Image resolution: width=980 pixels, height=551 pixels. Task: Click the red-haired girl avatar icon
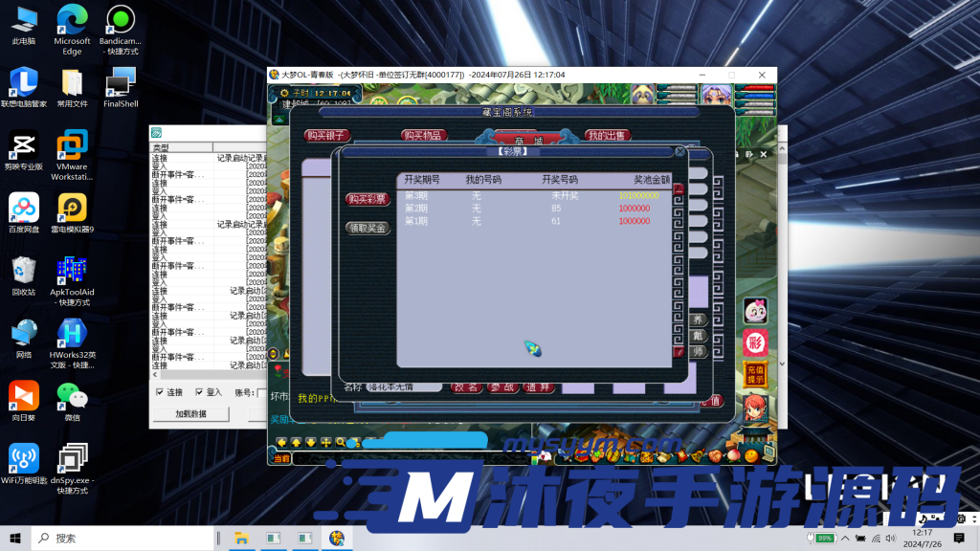tap(755, 408)
